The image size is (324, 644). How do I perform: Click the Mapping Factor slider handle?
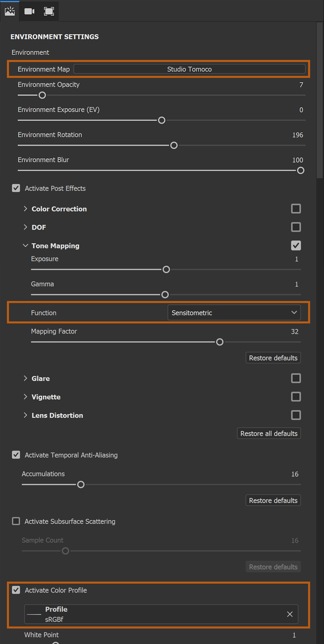tap(220, 342)
